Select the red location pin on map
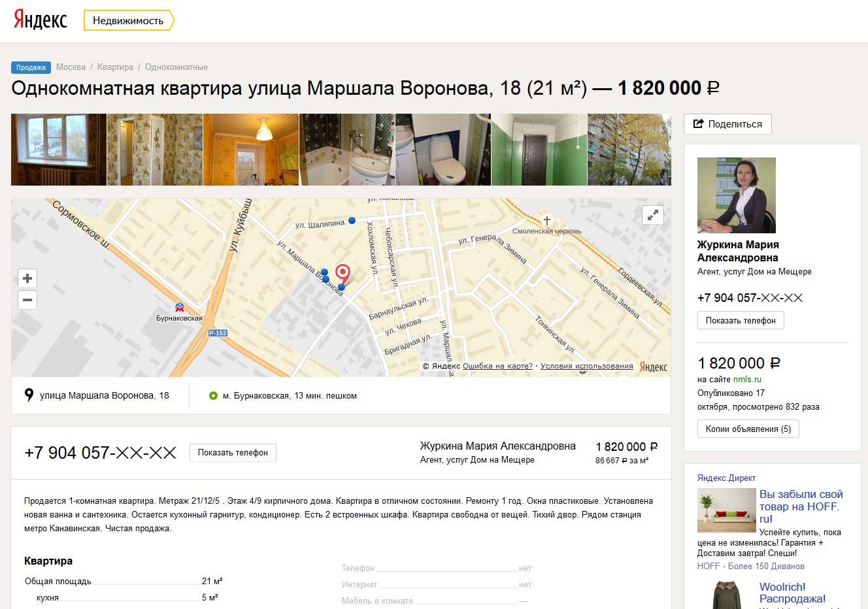Screen dimensions: 868x609 (x=342, y=274)
